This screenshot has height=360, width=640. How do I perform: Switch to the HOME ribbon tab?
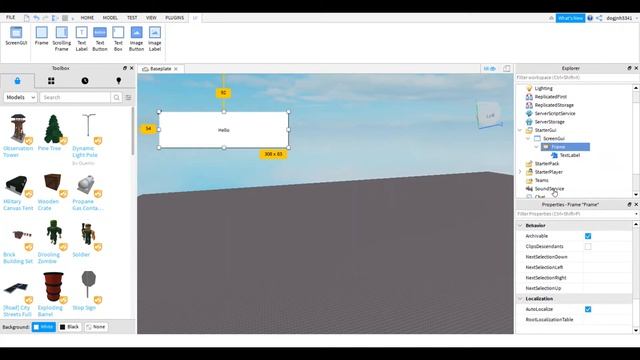[x=87, y=18]
